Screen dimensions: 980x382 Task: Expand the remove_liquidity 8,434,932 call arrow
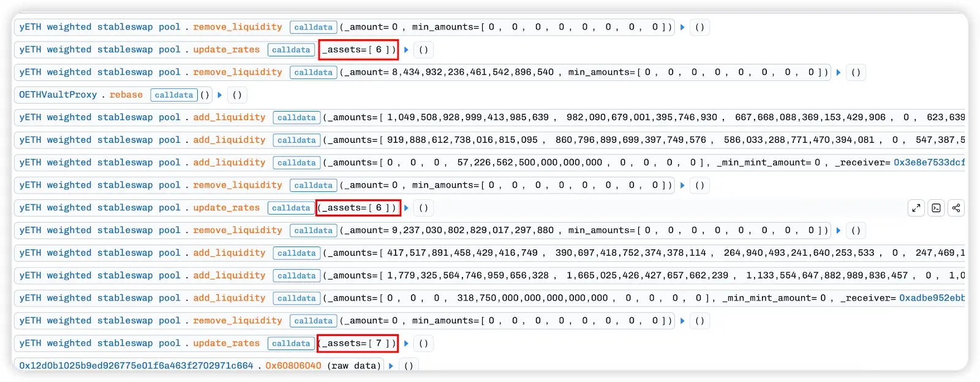coord(839,72)
